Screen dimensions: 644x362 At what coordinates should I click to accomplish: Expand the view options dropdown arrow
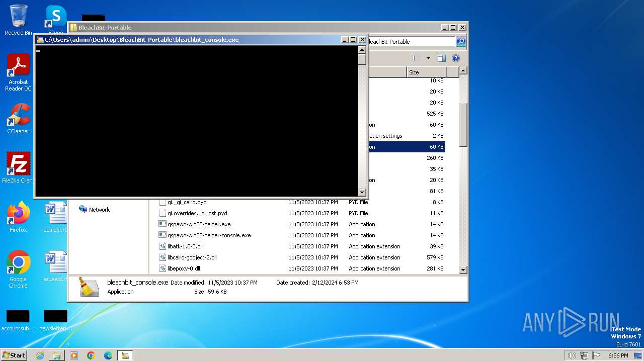(x=428, y=58)
